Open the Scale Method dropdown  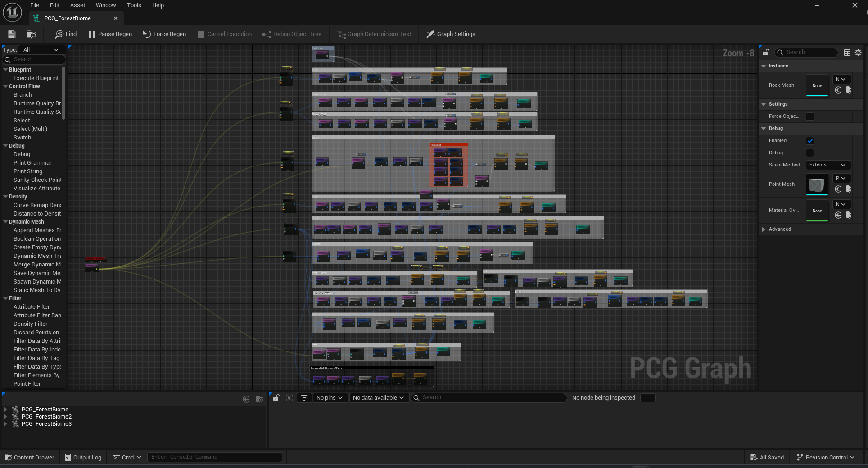click(828, 165)
